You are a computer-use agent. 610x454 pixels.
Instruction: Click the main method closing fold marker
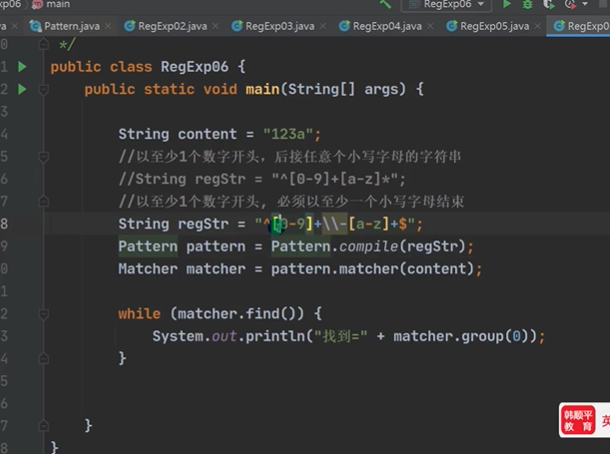click(44, 426)
